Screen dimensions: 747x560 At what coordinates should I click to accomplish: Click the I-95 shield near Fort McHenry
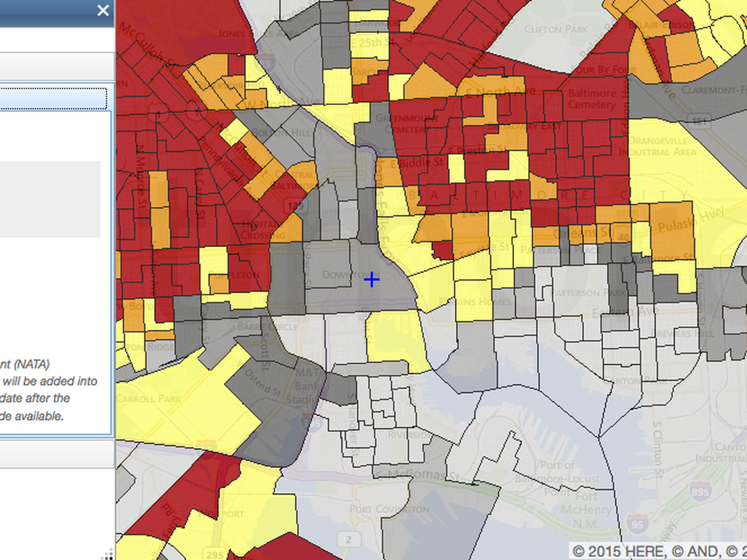click(x=637, y=524)
